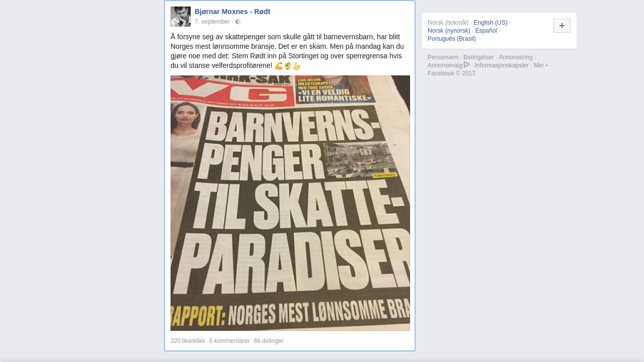644x362 pixels.
Task: View the 66 delinger shares
Action: click(x=269, y=341)
